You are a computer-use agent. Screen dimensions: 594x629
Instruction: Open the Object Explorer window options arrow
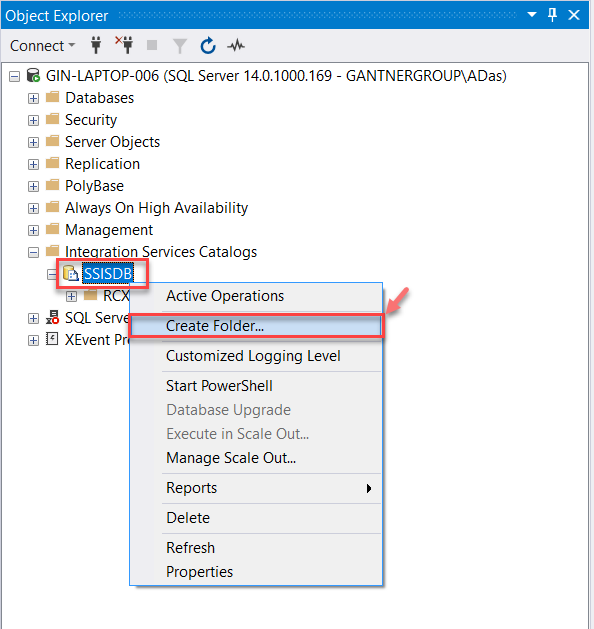532,15
